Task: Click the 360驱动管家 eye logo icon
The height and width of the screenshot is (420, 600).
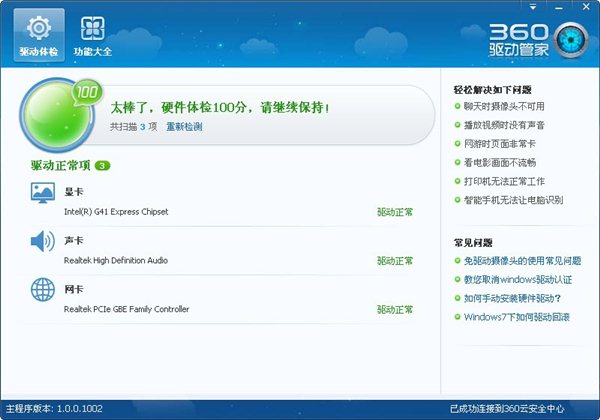Action: (571, 41)
